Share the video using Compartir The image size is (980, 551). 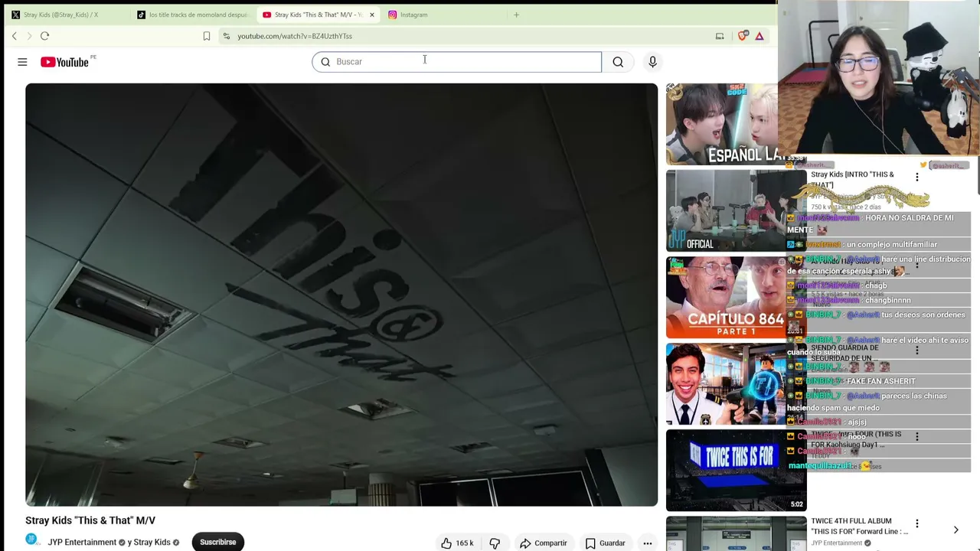coord(544,543)
